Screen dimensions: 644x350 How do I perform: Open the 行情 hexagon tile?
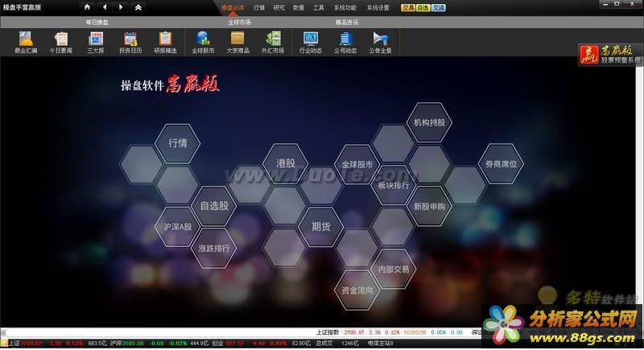coord(177,143)
